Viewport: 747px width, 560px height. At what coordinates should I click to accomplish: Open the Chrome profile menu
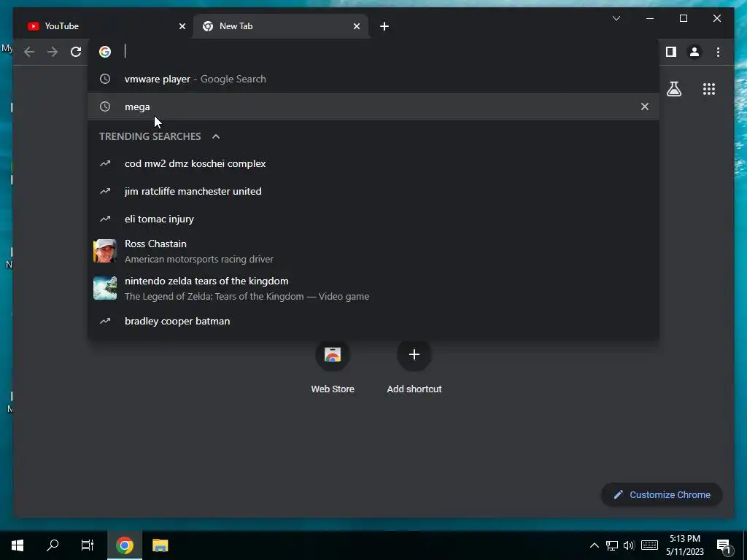(x=694, y=52)
